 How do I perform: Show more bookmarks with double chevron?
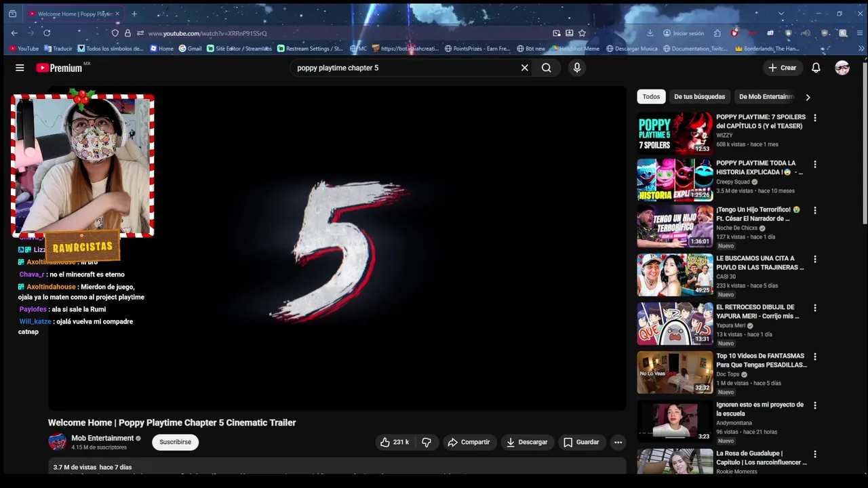[x=861, y=49]
